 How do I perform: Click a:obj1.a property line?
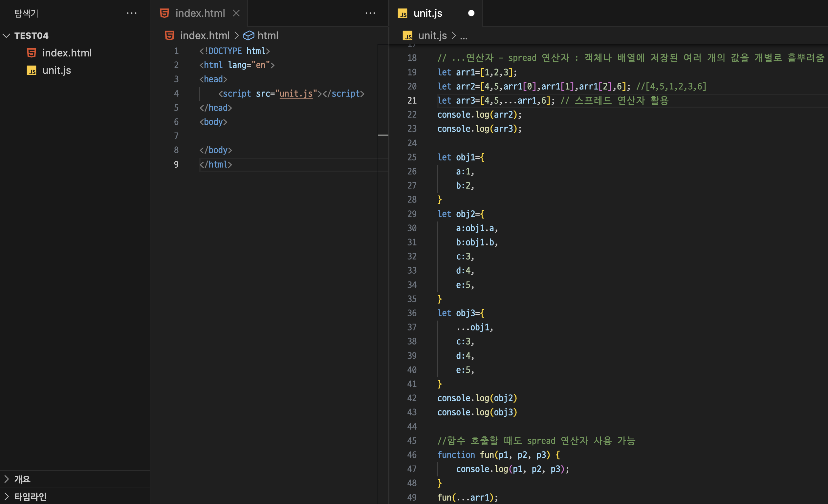click(477, 228)
